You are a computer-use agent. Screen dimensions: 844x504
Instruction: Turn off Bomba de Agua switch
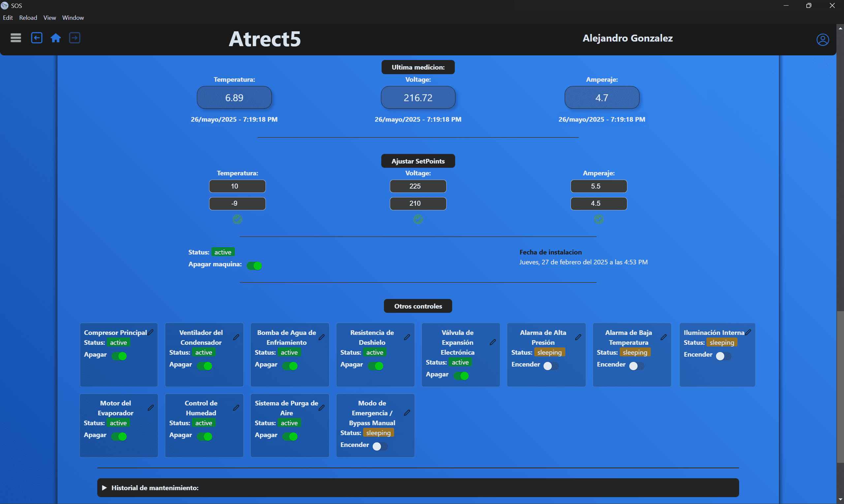[290, 366]
